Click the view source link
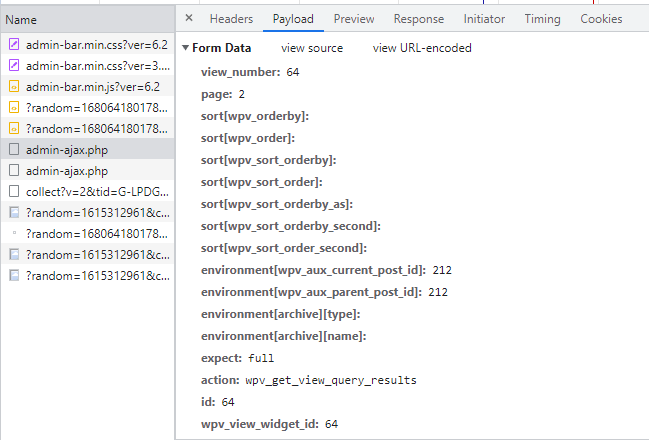This screenshot has height=440, width=649. 312,48
